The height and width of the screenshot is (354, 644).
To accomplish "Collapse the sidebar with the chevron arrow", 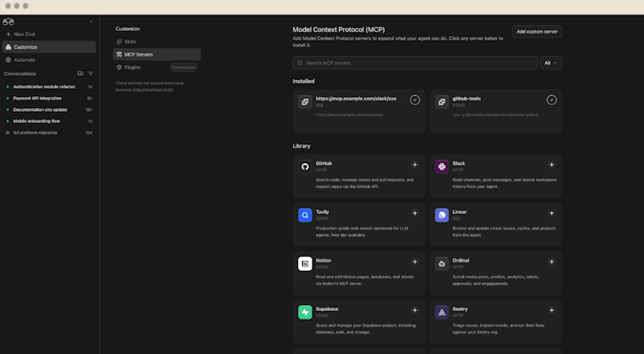I will pyautogui.click(x=91, y=21).
